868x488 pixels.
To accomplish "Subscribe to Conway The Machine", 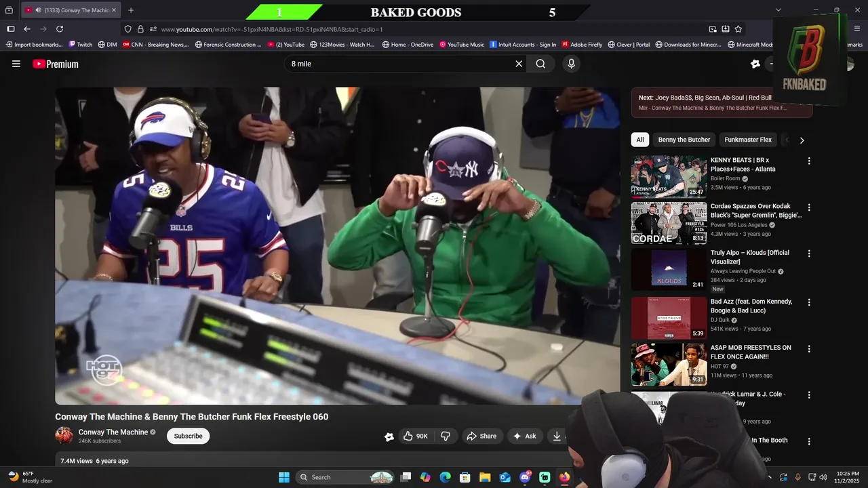I will point(188,436).
